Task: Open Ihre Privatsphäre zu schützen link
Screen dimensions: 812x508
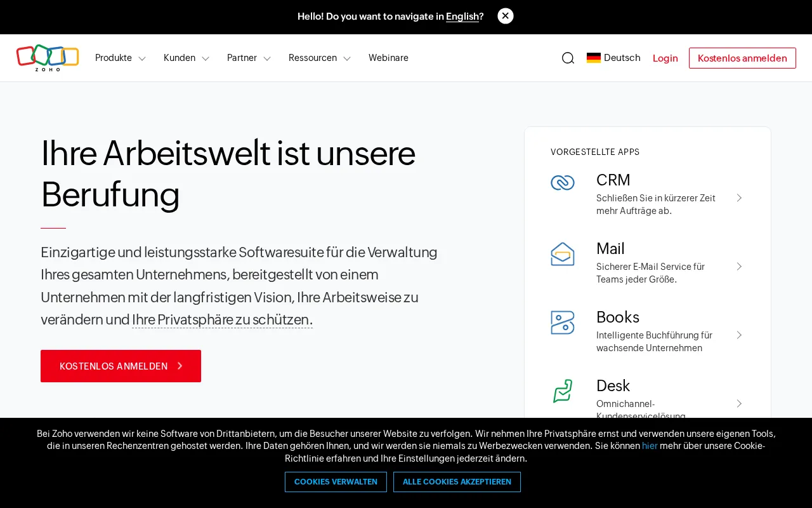Action: point(222,319)
